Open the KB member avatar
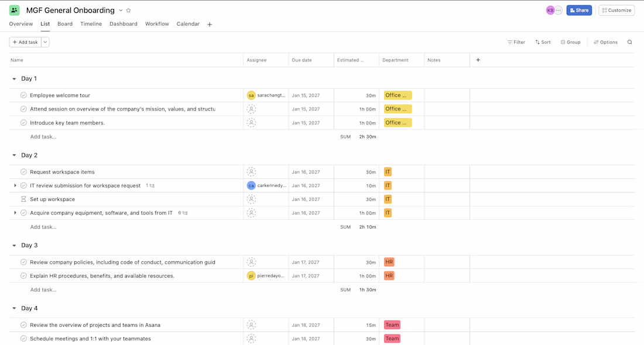 [550, 11]
